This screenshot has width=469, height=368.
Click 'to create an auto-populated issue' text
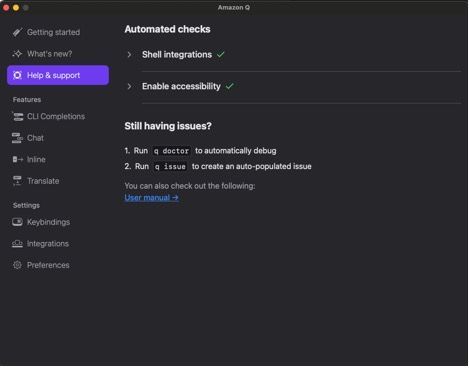252,166
